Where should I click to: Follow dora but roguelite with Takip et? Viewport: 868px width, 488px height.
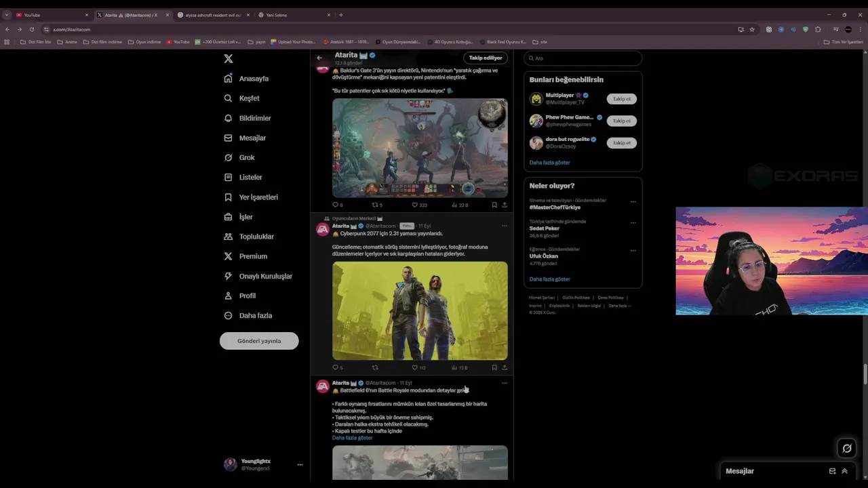[x=622, y=143]
